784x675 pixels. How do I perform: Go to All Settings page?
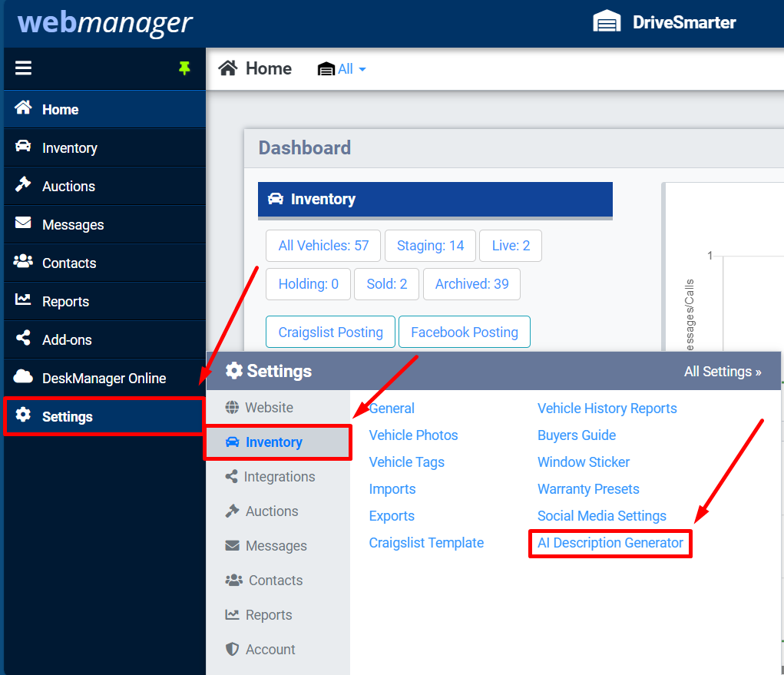pyautogui.click(x=723, y=371)
